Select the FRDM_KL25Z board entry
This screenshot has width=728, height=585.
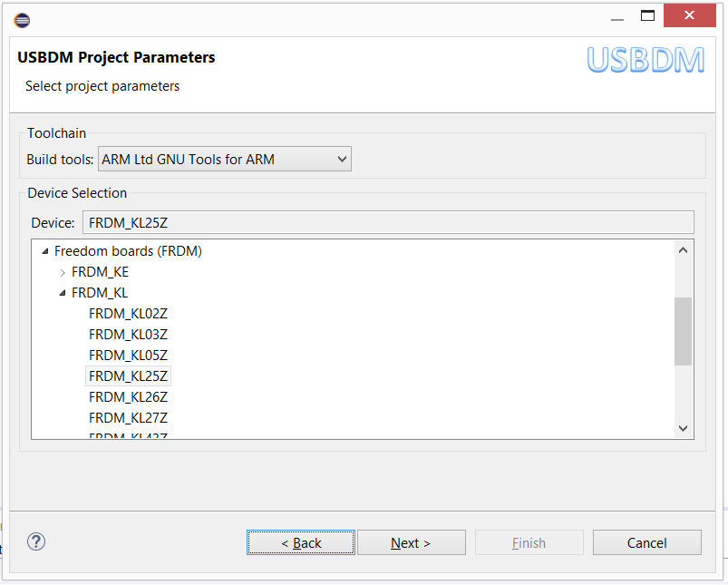(x=128, y=376)
